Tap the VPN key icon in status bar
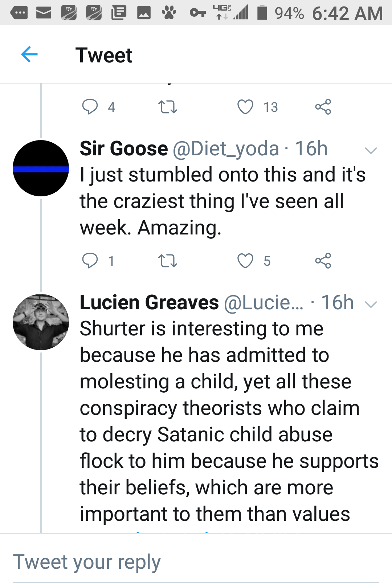Viewport: 392px width, 588px height. pyautogui.click(x=198, y=13)
